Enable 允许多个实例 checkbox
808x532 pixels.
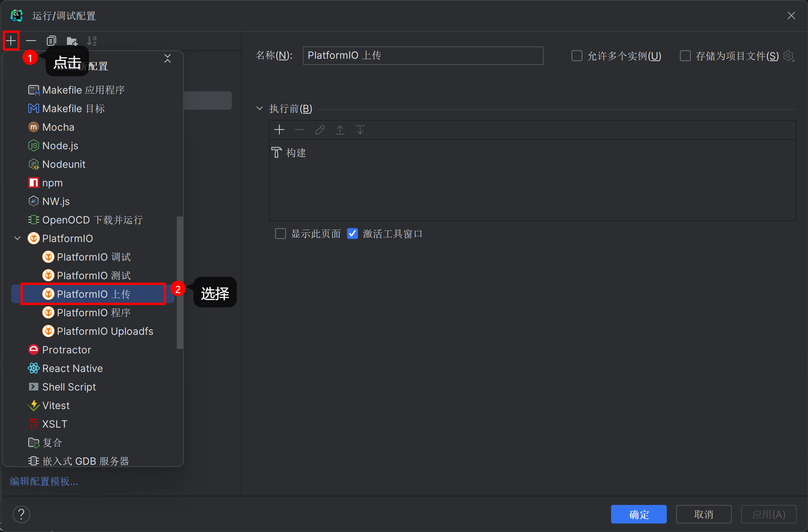[x=577, y=56]
